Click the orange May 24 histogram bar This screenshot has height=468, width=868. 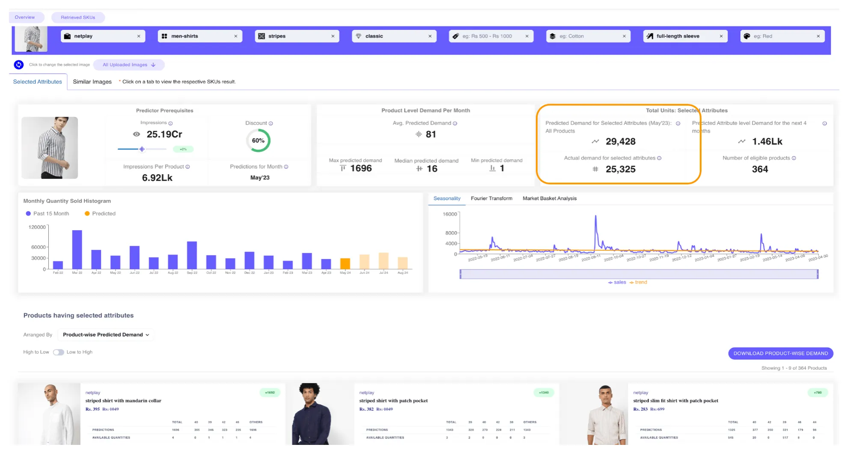(345, 264)
